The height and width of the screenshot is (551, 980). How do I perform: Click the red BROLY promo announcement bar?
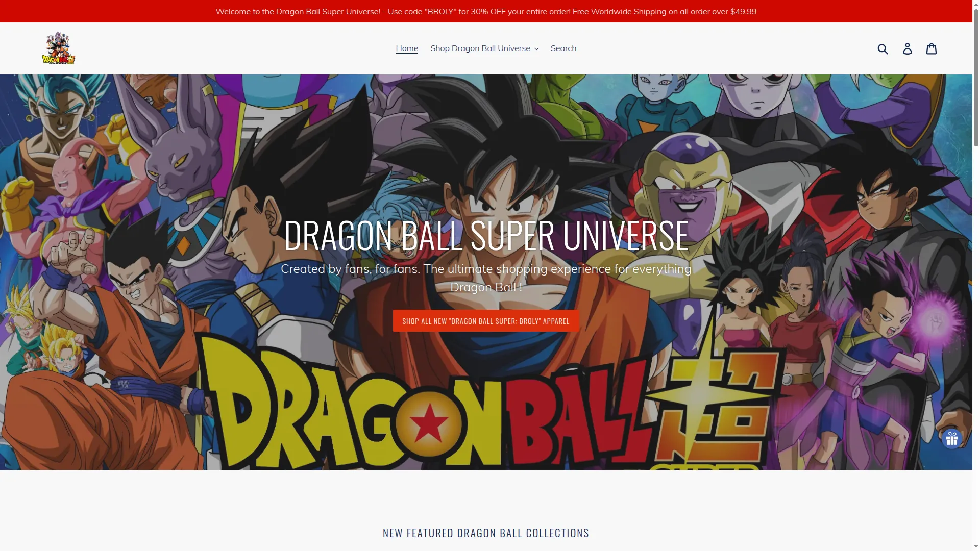coord(486,11)
